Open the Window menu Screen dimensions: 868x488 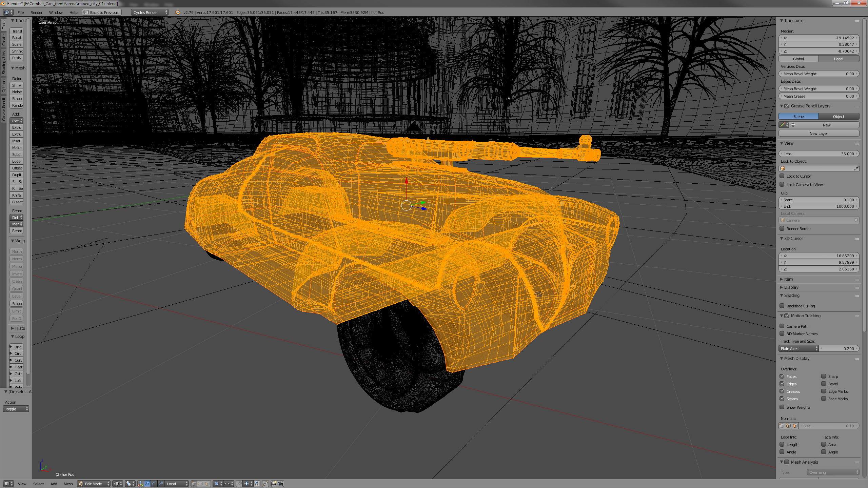pyautogui.click(x=56, y=12)
